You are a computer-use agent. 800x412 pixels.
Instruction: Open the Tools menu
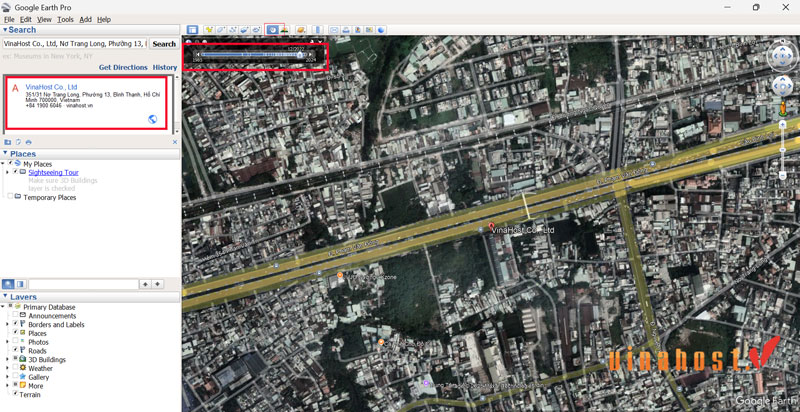click(65, 19)
